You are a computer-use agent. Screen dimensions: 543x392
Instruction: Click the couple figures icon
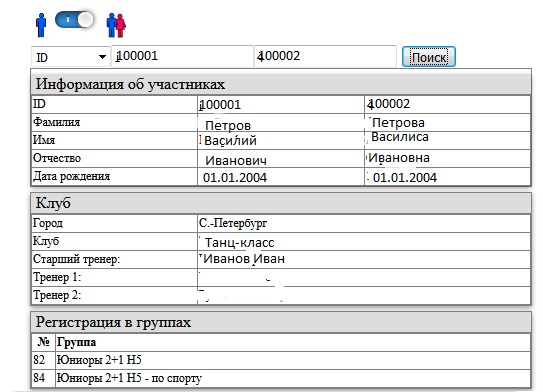116,25
